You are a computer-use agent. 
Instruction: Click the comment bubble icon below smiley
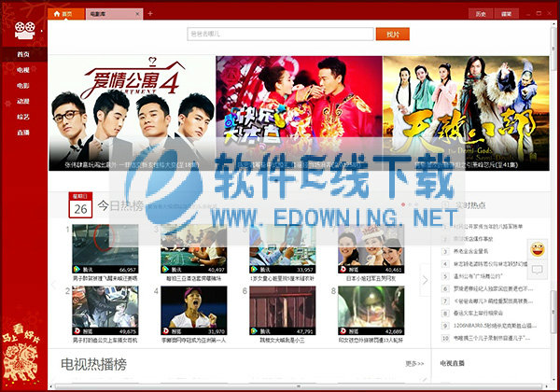click(538, 272)
